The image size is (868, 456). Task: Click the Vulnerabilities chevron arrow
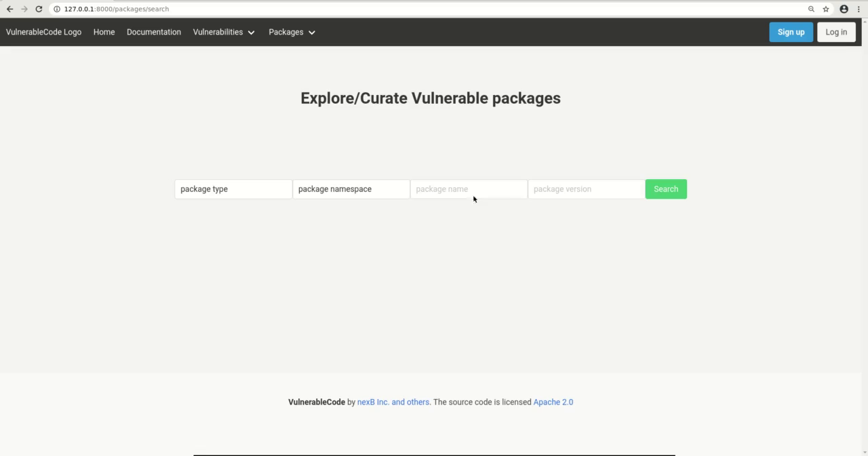pyautogui.click(x=251, y=33)
